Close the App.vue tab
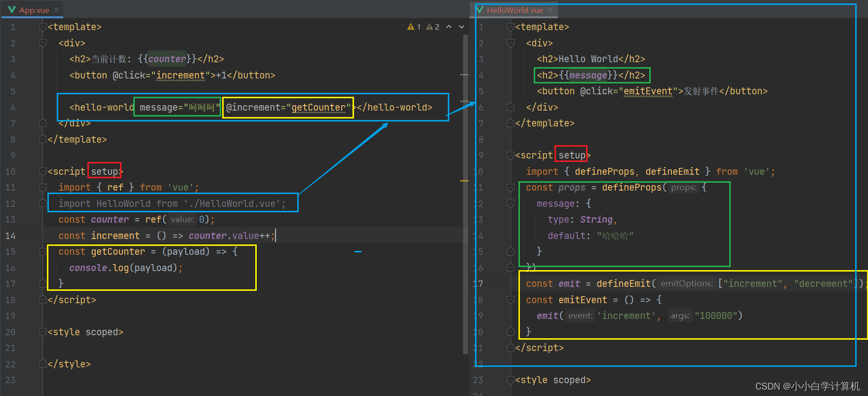Viewport: 868px width, 396px height. click(x=56, y=10)
